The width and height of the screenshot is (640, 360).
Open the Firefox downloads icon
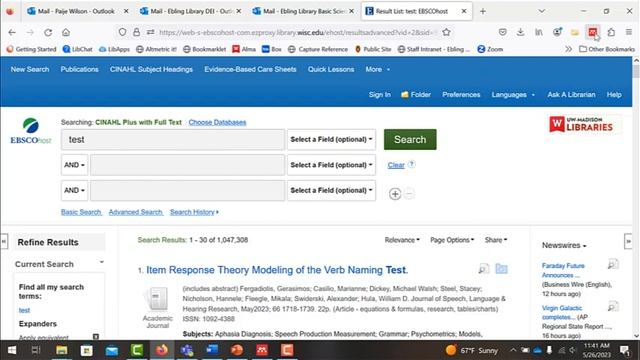pyautogui.click(x=520, y=32)
